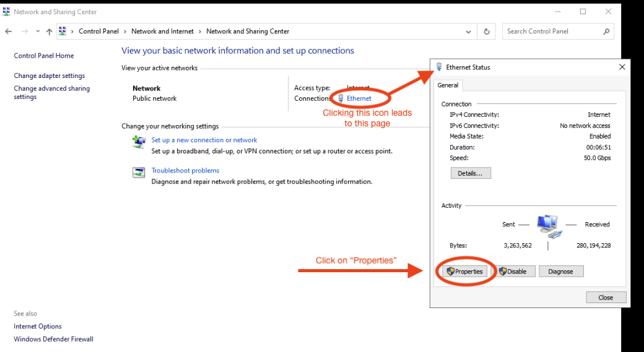The height and width of the screenshot is (352, 644).
Task: Open Windows Defender Firewall
Action: tap(53, 339)
